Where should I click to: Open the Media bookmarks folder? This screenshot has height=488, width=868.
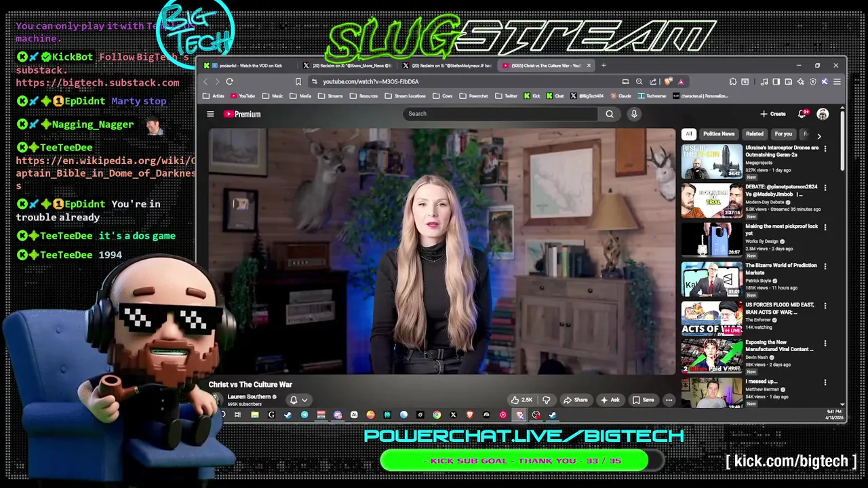coord(300,96)
